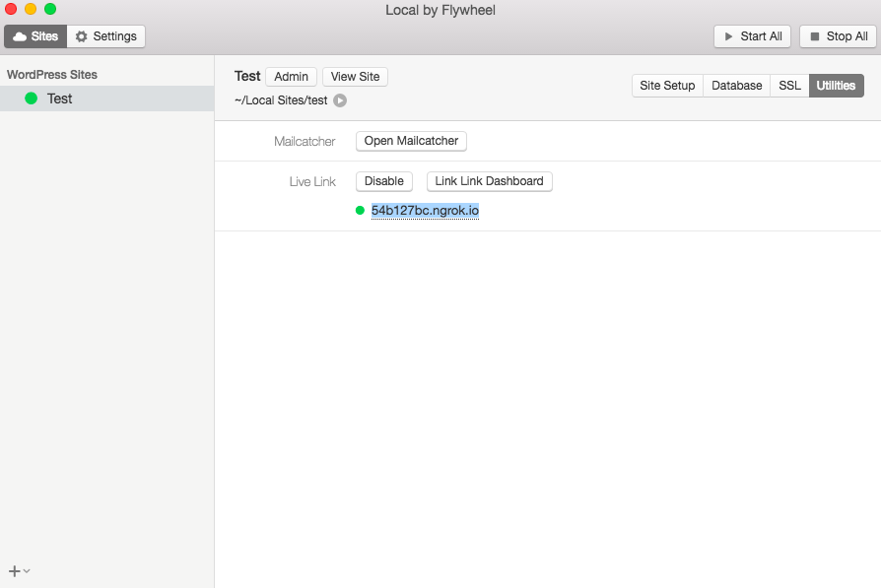
Task: Open the 54b127bc.ngrok.io live link
Action: 426,211
